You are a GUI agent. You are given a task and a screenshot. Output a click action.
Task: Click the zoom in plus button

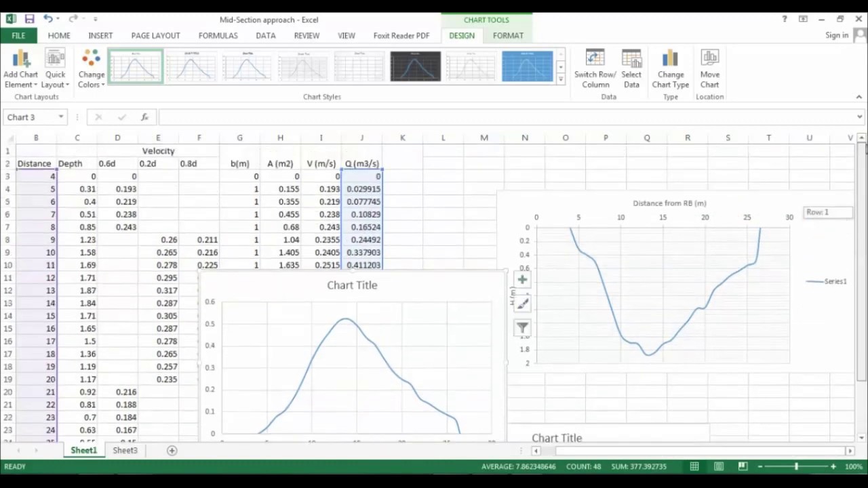(833, 466)
